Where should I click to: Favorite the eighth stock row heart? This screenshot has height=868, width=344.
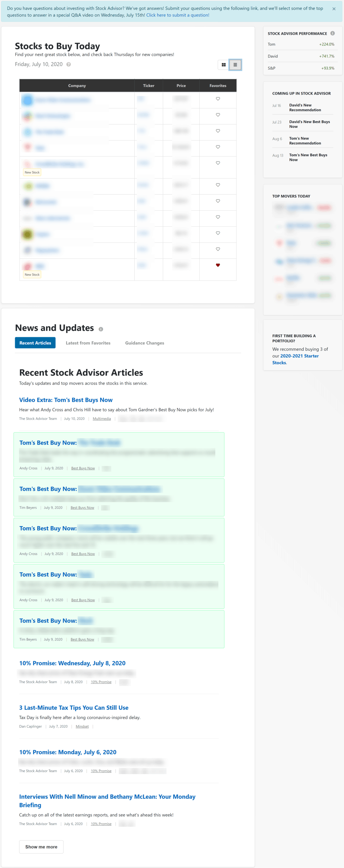218,217
